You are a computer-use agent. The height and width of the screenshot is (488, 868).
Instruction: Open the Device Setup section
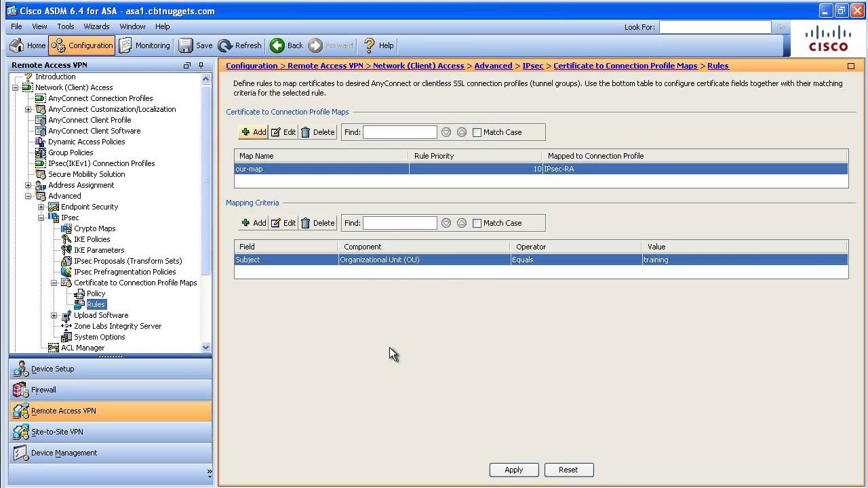111,369
